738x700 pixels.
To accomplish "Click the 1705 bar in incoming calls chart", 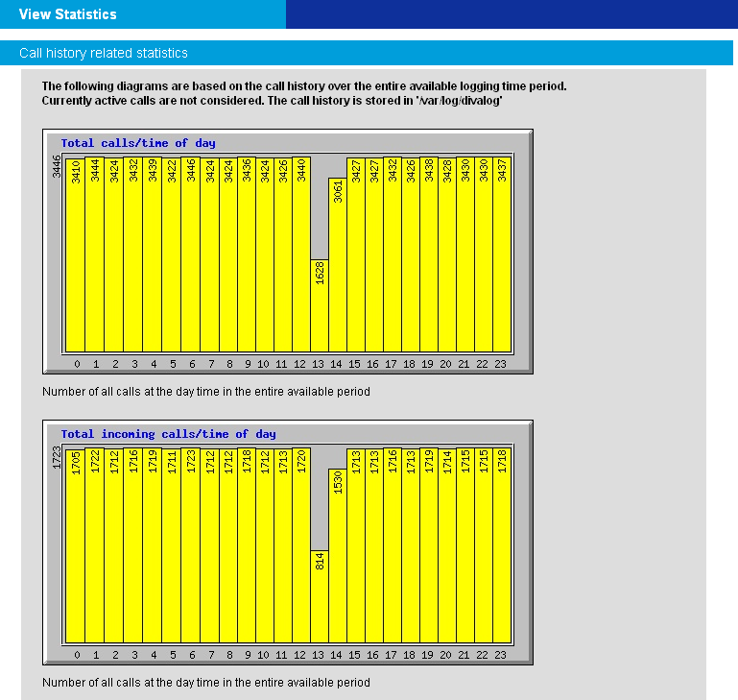I will 76,545.
